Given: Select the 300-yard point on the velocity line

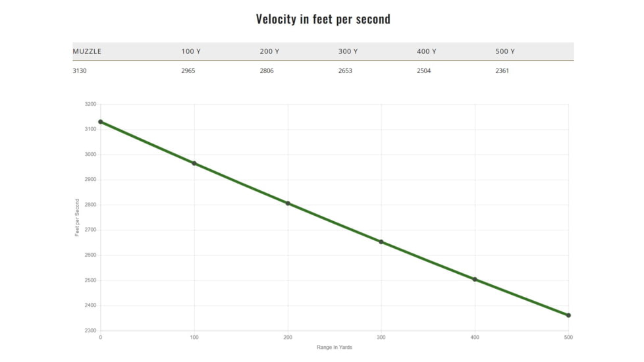Looking at the screenshot, I should coord(381,242).
